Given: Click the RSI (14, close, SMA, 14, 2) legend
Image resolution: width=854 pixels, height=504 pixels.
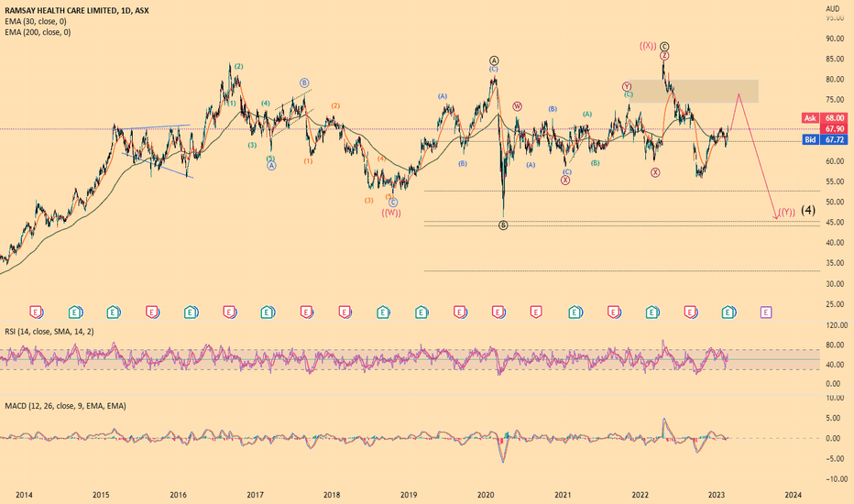Looking at the screenshot, I should [x=49, y=332].
